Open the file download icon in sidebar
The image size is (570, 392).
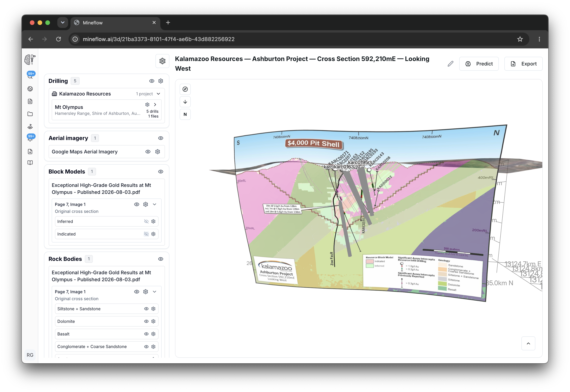(30, 151)
